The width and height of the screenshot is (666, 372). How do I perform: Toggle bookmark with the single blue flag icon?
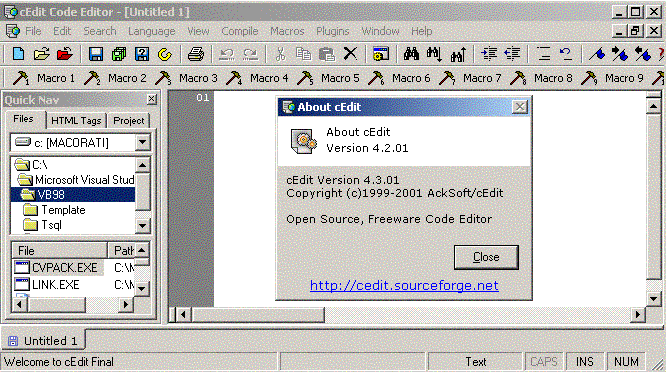pyautogui.click(x=597, y=54)
